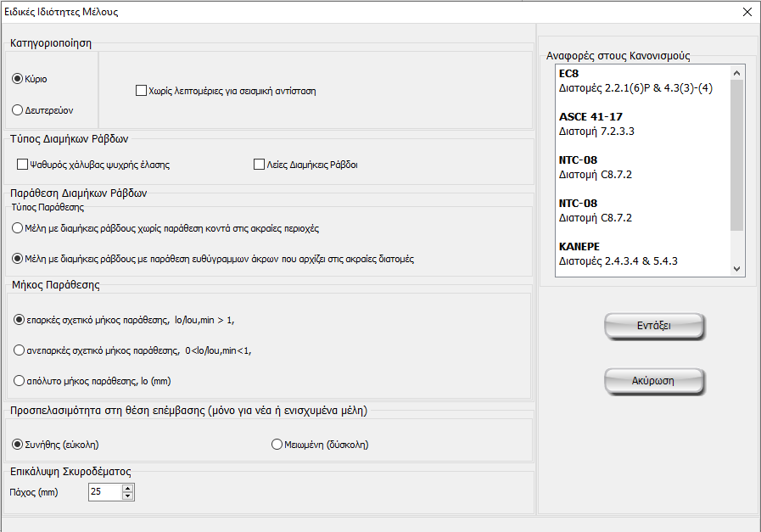The height and width of the screenshot is (532, 761).
Task: Select επαρκές σχετικό μήκος παράθεσης option
Action: point(20,320)
